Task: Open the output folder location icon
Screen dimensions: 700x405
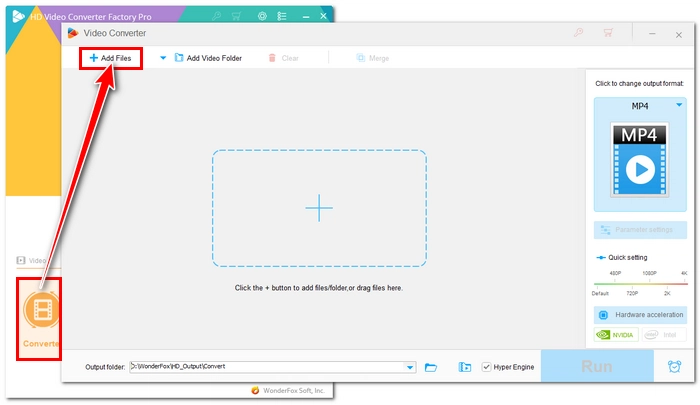Action: (x=465, y=367)
